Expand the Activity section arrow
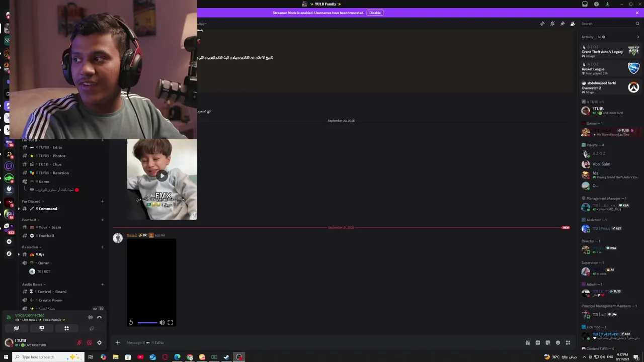 tap(638, 37)
